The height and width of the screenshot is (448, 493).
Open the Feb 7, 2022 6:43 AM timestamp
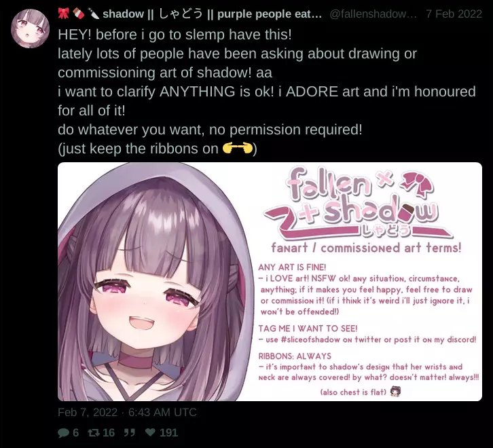click(x=127, y=412)
